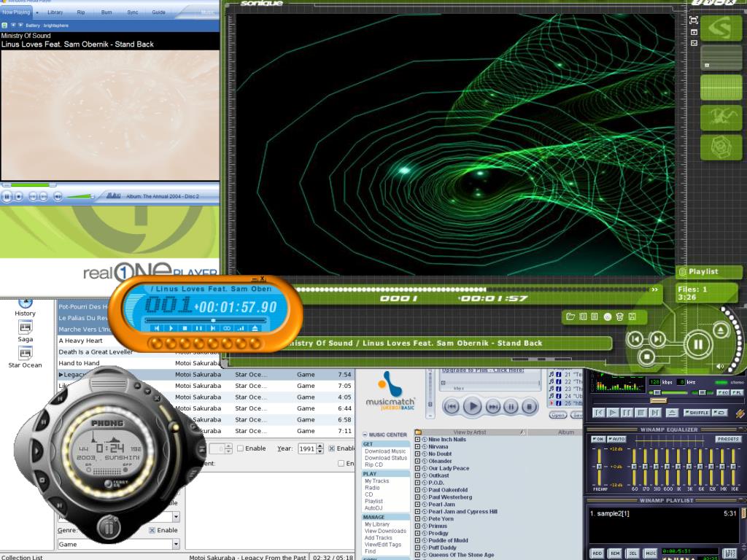Open the Sync tab in Windows Media Player
This screenshot has width=747, height=560.
pyautogui.click(x=133, y=12)
